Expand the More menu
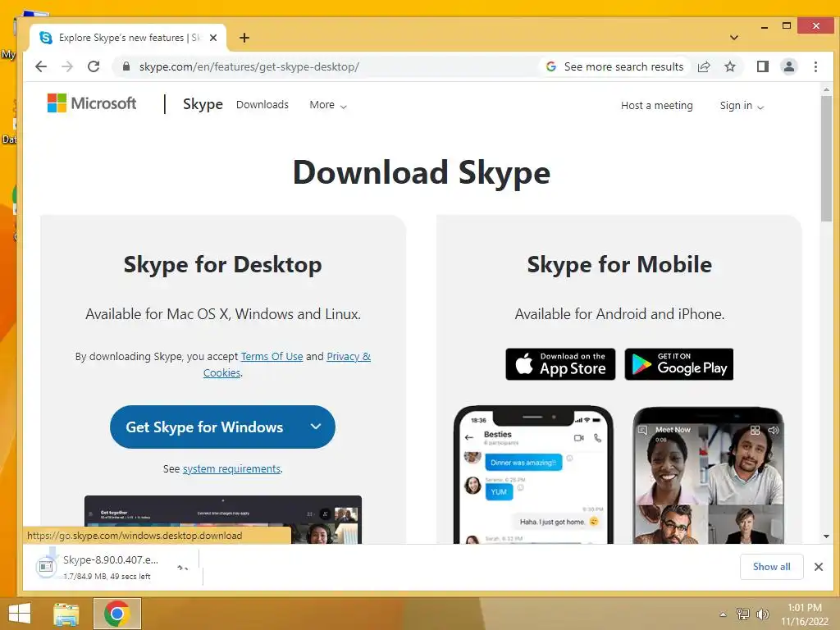This screenshot has width=840, height=630. pyautogui.click(x=328, y=104)
